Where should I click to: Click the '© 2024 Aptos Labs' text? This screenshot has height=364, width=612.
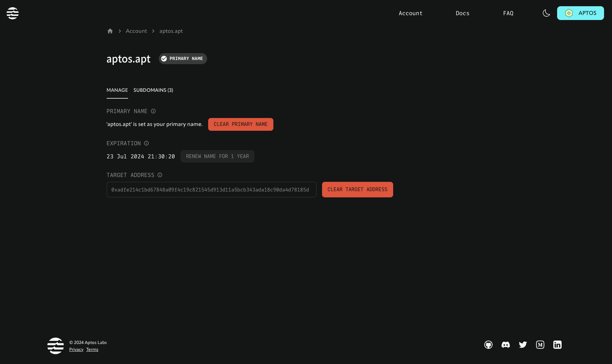[88, 343]
